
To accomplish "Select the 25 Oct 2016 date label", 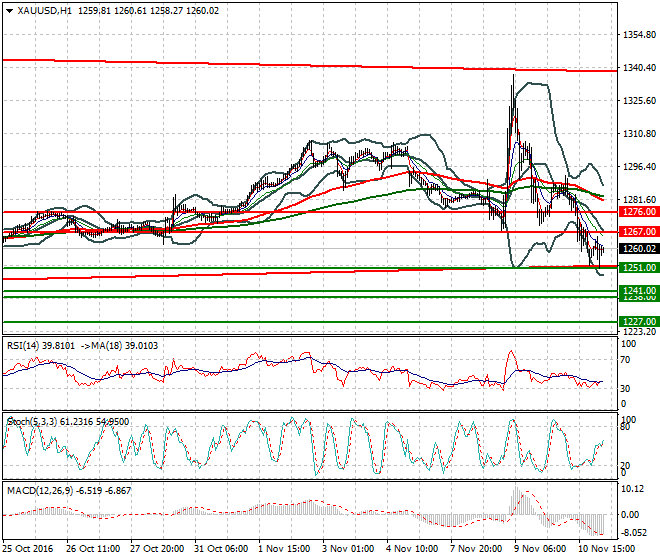I will click(28, 549).
